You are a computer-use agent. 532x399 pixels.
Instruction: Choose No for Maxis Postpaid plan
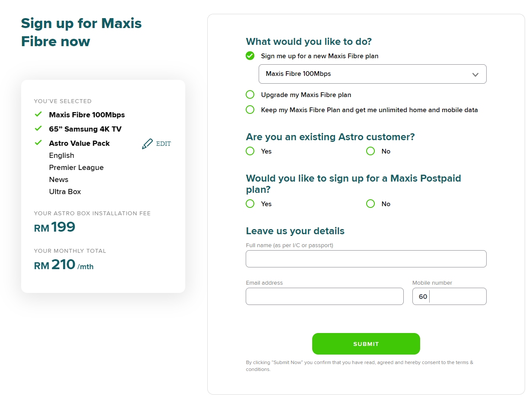coord(370,204)
